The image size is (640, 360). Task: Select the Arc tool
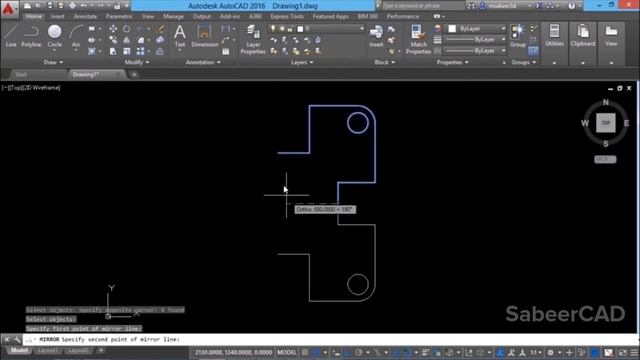click(76, 36)
